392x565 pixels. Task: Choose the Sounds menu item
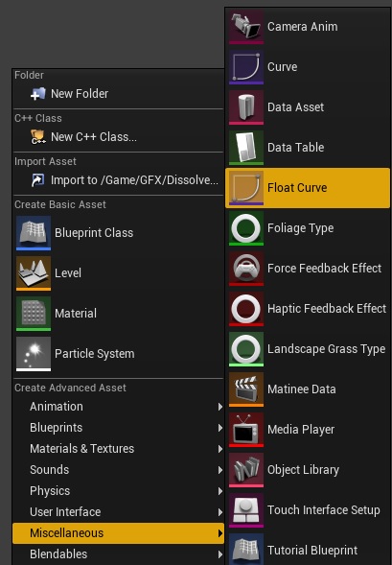coord(118,470)
